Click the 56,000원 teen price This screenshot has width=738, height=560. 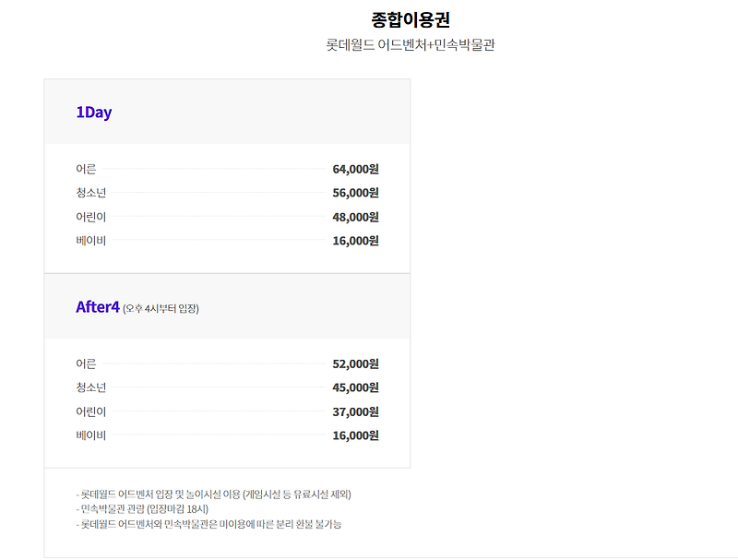tap(355, 193)
